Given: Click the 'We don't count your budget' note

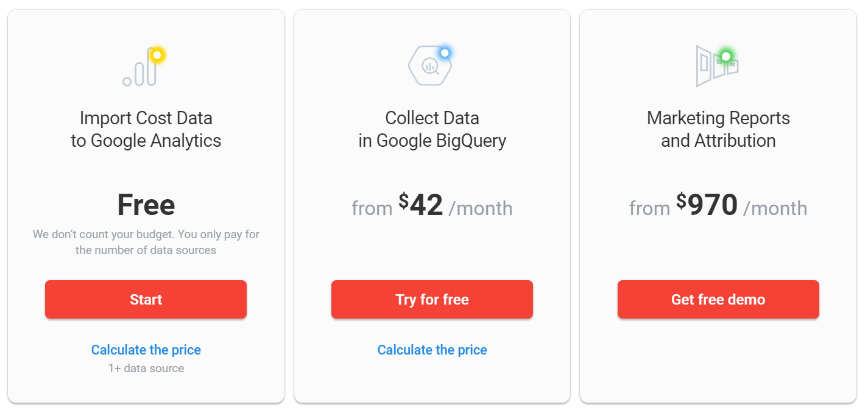Looking at the screenshot, I should [146, 242].
